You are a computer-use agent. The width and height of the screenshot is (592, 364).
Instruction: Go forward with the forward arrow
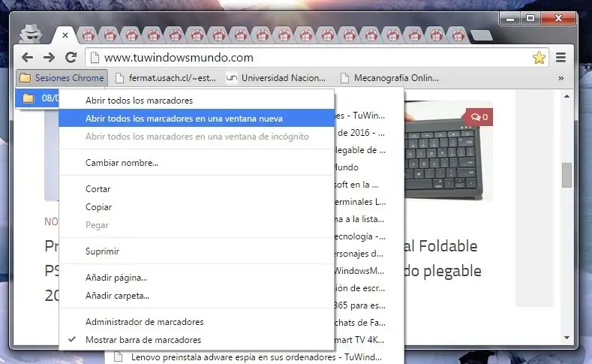point(49,57)
